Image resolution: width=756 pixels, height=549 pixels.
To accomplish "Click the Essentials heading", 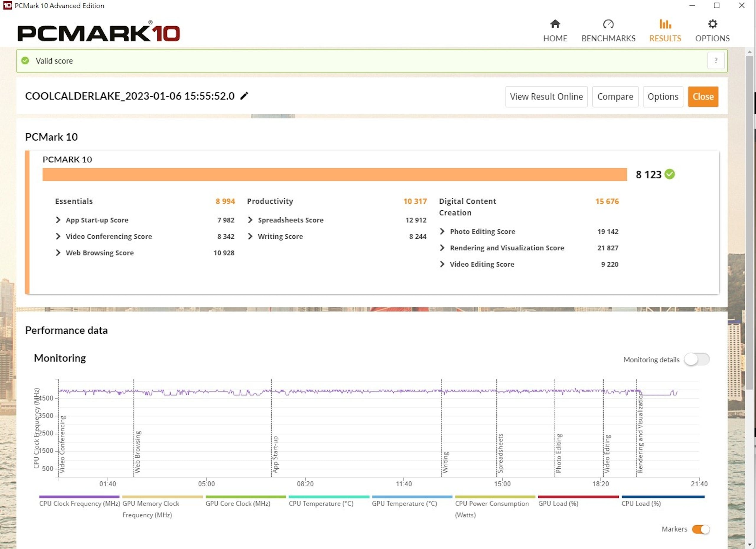I will pos(74,201).
